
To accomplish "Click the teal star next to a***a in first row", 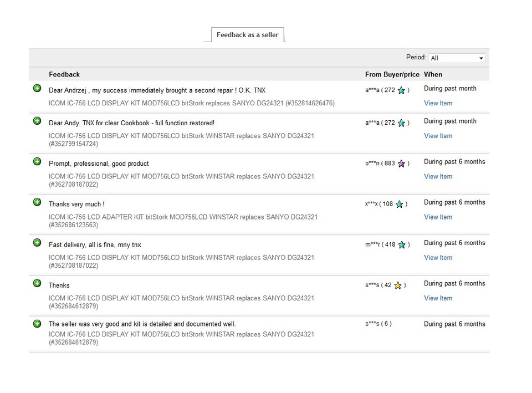I will pyautogui.click(x=401, y=90).
